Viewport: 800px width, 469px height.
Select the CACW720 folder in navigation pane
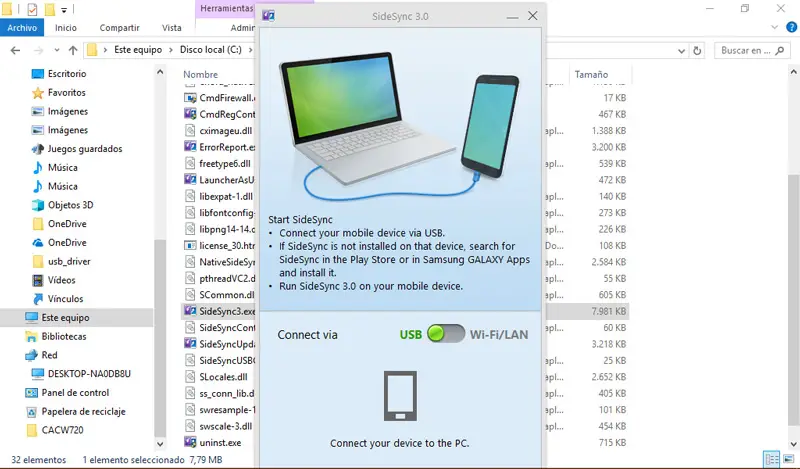(62, 430)
